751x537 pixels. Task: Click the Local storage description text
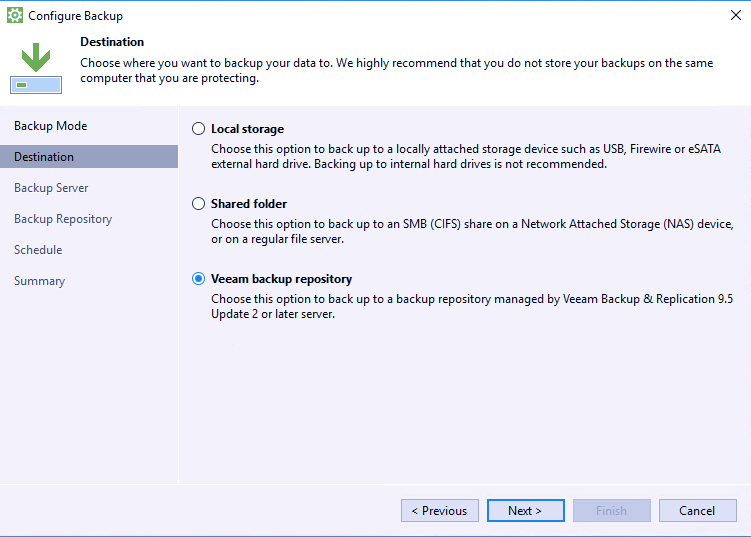(465, 156)
